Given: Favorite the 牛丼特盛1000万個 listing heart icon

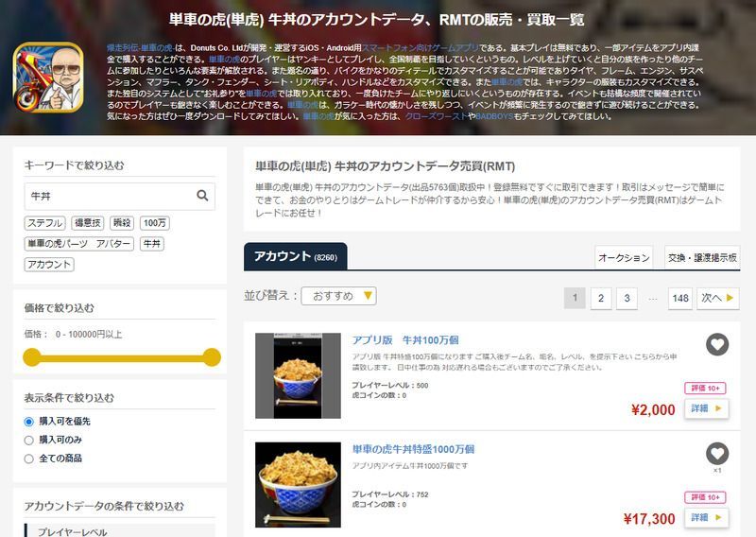Looking at the screenshot, I should [717, 454].
